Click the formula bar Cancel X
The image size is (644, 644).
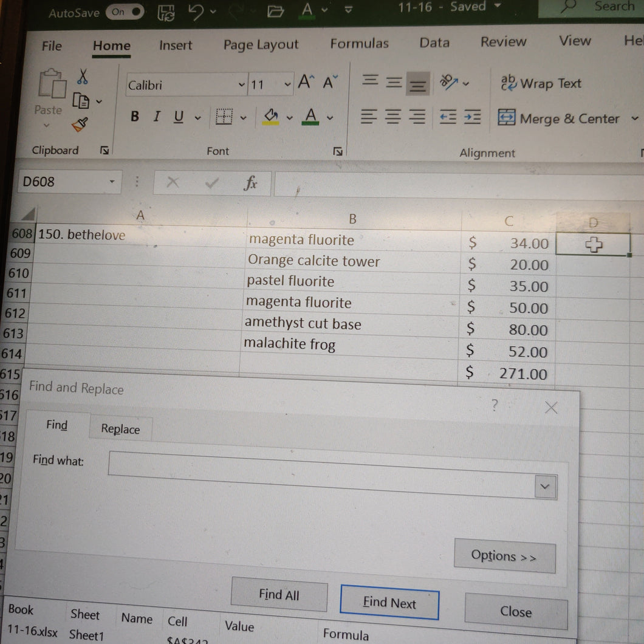(x=173, y=182)
